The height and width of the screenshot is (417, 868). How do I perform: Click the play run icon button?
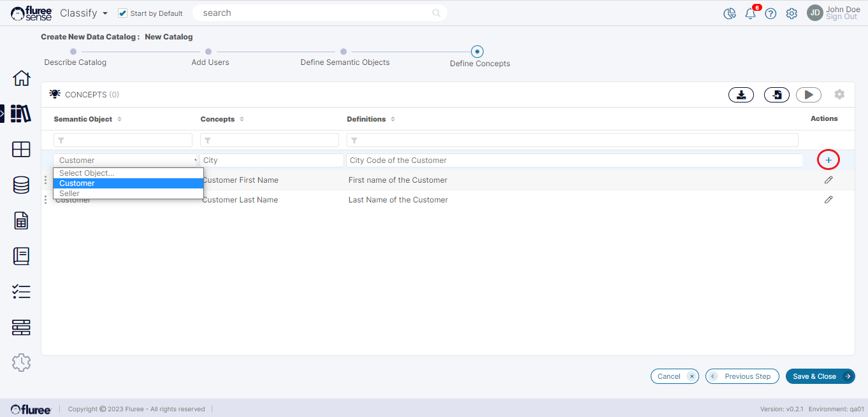808,95
